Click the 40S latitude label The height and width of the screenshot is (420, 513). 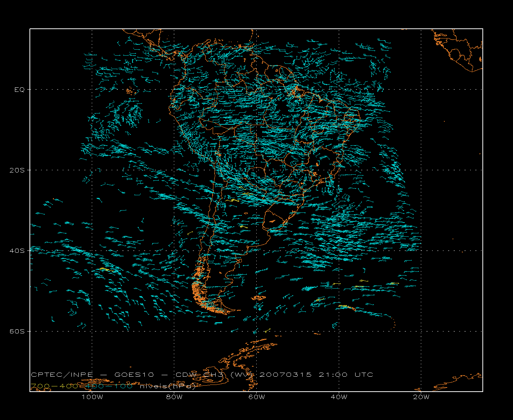click(17, 251)
